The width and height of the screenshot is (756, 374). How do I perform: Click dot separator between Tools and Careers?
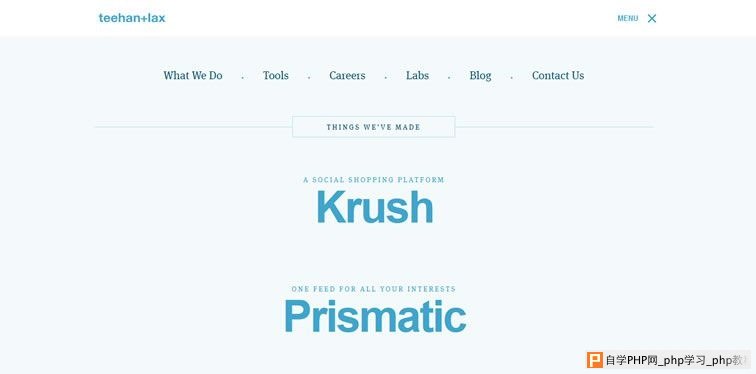click(309, 77)
